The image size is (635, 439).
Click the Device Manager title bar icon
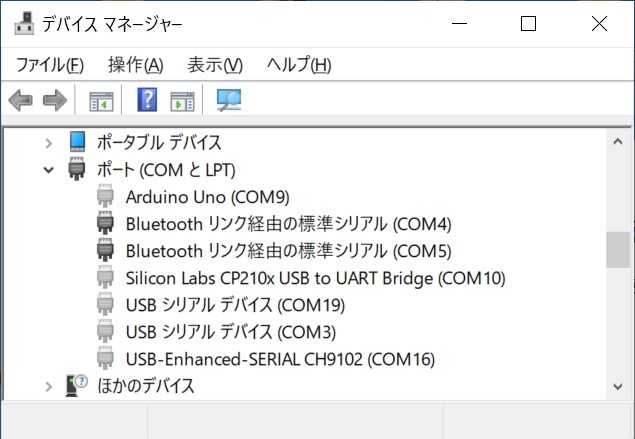[25, 23]
